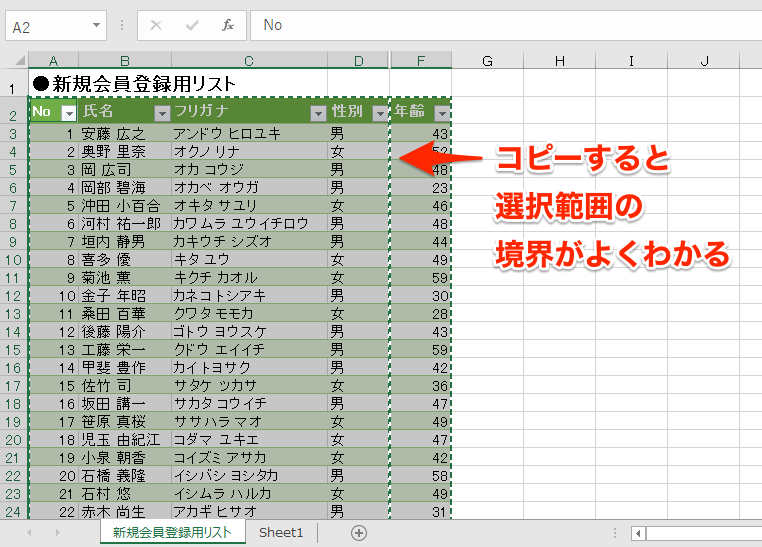Switch to the Sheet1 tab
This screenshot has width=762, height=547.
tap(281, 532)
